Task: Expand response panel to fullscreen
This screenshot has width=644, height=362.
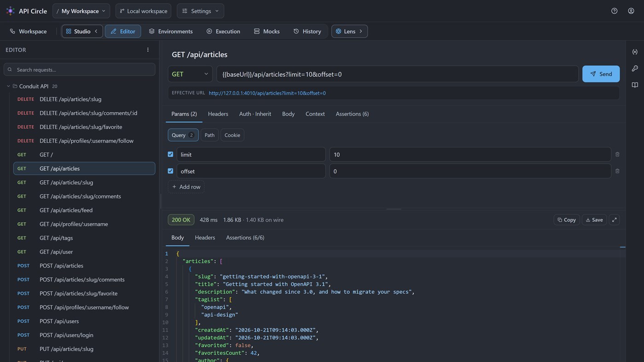Action: pos(614,220)
